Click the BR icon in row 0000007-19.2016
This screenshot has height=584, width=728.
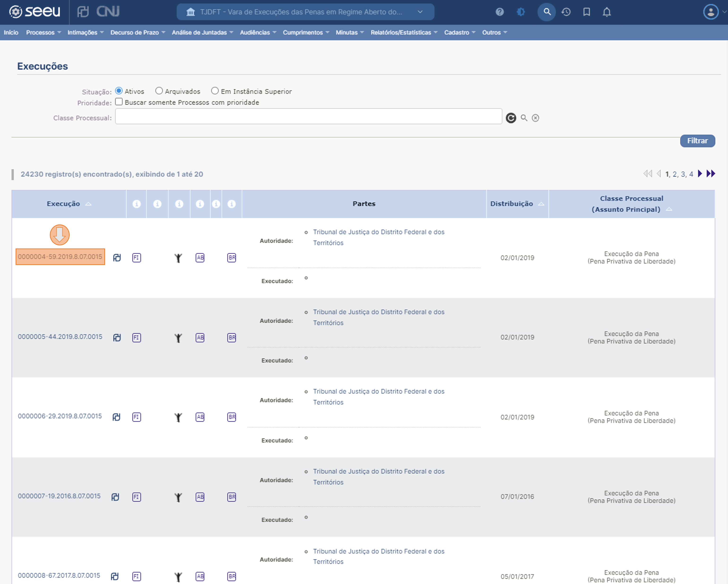[x=232, y=497]
